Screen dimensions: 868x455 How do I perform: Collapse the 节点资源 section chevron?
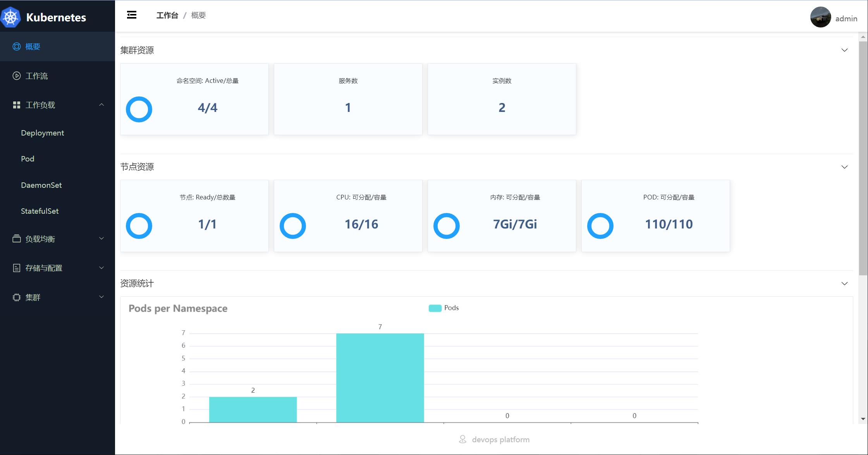coord(844,167)
